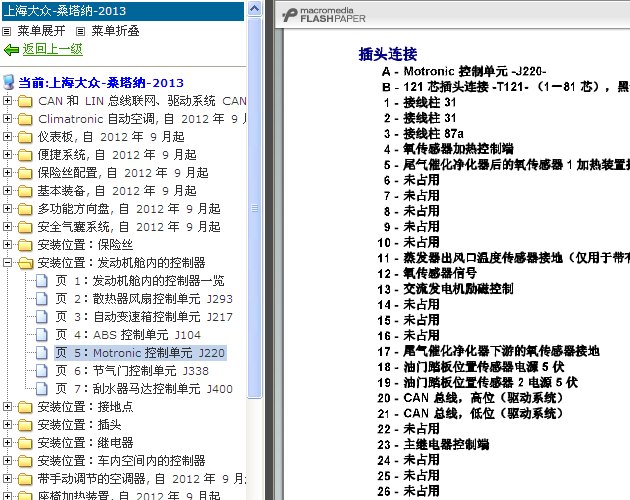This screenshot has width=630, height=500.
Task: Click folder icon for 保险丝配置 entry
Action: [25, 173]
